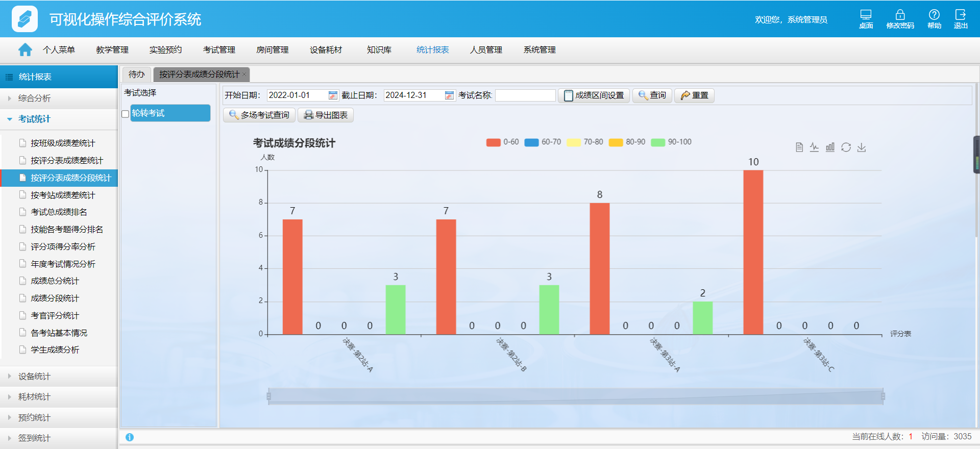Click the 统计报表 sidebar header icon
The width and height of the screenshot is (980, 449).
9,77
